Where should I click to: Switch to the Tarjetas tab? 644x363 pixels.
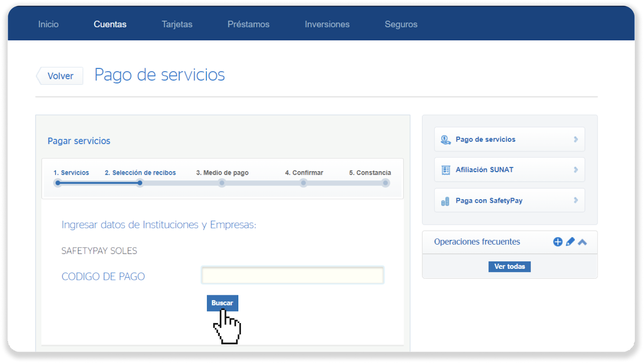(x=177, y=24)
